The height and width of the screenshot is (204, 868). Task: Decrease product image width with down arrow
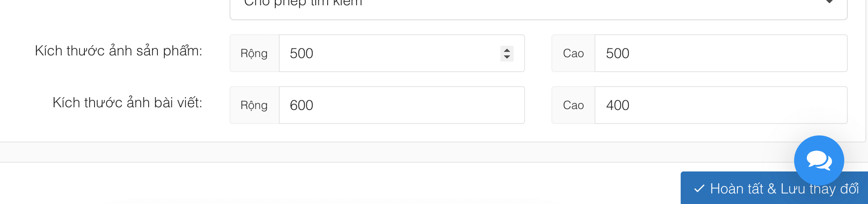(507, 57)
